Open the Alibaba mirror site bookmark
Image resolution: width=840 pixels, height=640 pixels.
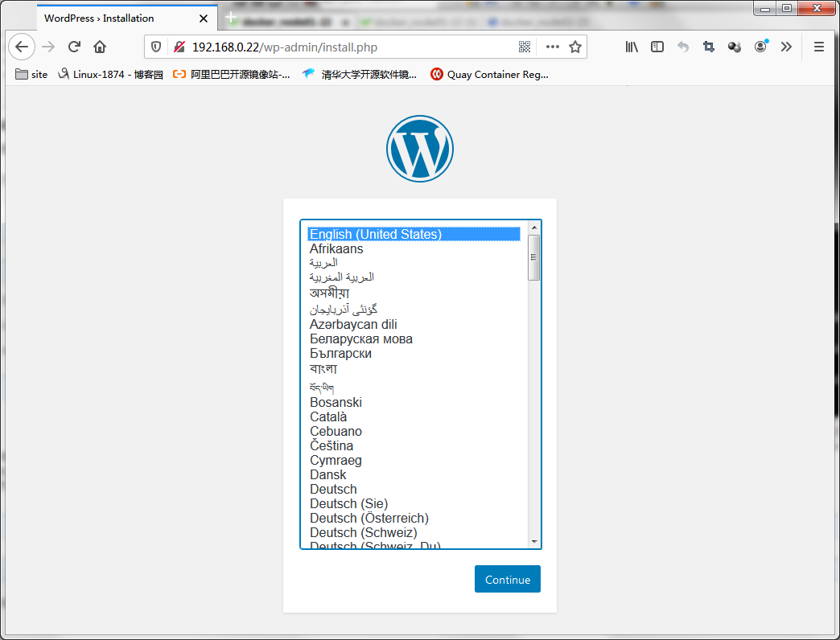click(232, 75)
